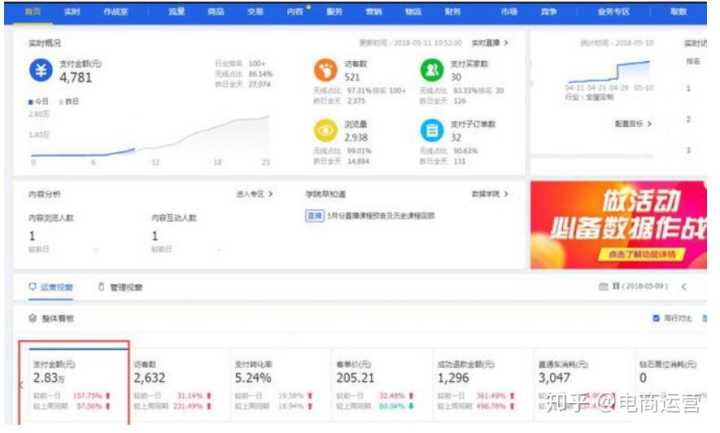Click the blue paid sub-orders icon
Image resolution: width=720 pixels, height=433 pixels.
432,130
